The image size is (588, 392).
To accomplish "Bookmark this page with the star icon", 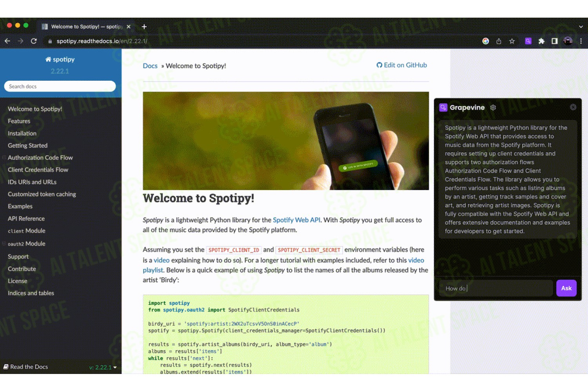I will 512,41.
